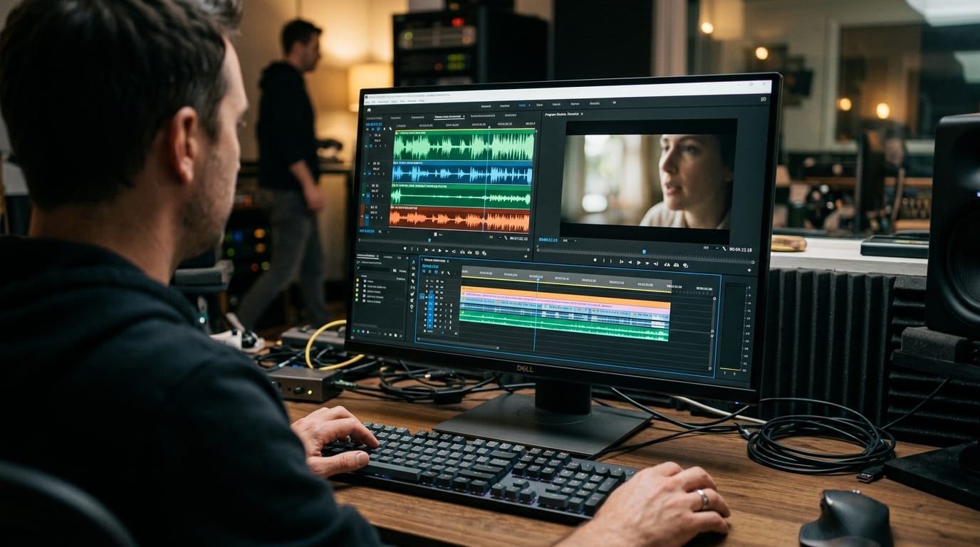Click the blue timecode in the Program monitor
980x547 pixels.
click(x=548, y=240)
